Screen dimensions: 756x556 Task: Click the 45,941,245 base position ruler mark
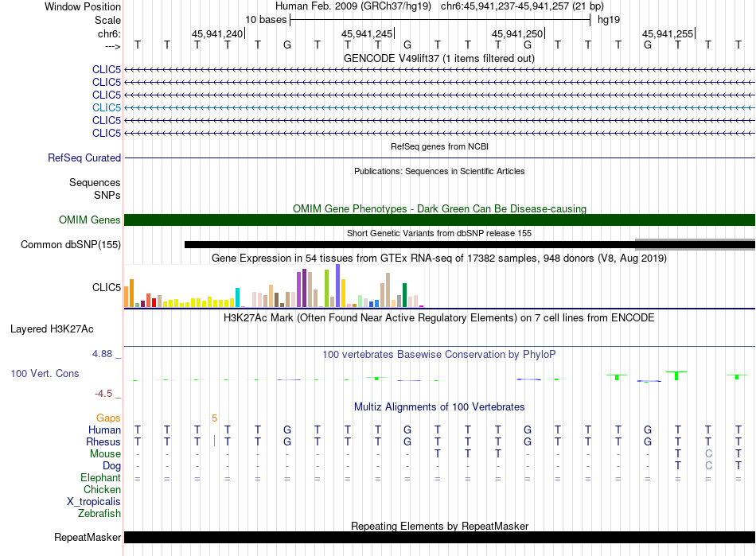click(x=368, y=33)
